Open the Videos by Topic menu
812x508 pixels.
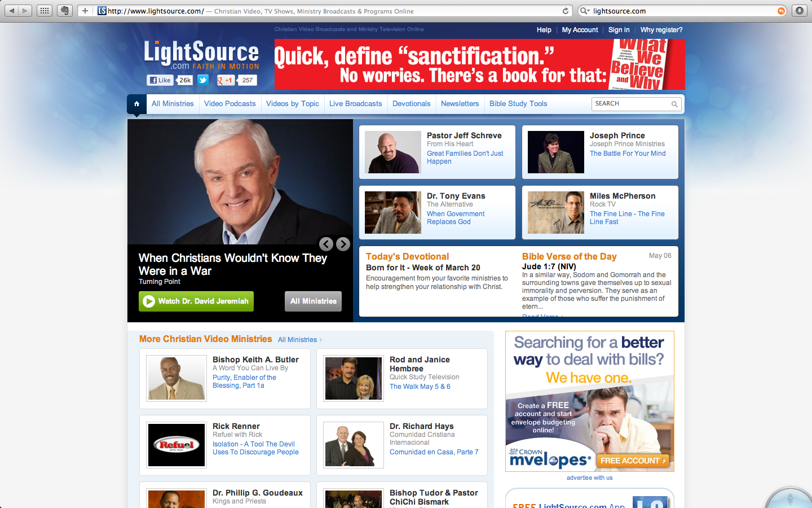(292, 104)
